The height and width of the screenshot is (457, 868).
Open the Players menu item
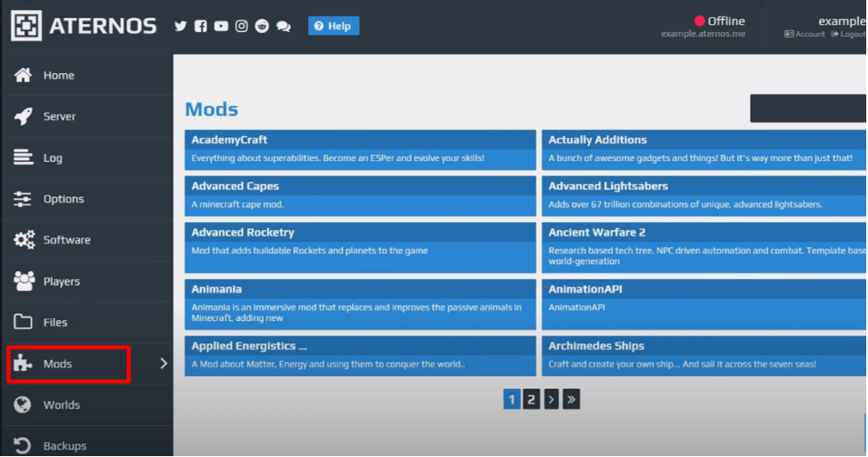click(x=87, y=281)
